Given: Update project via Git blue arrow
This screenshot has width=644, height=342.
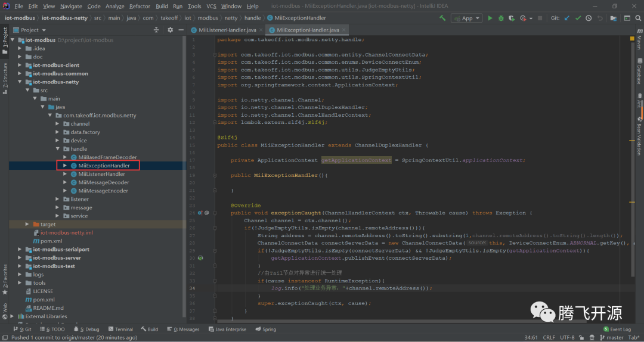Looking at the screenshot, I should [x=567, y=18].
